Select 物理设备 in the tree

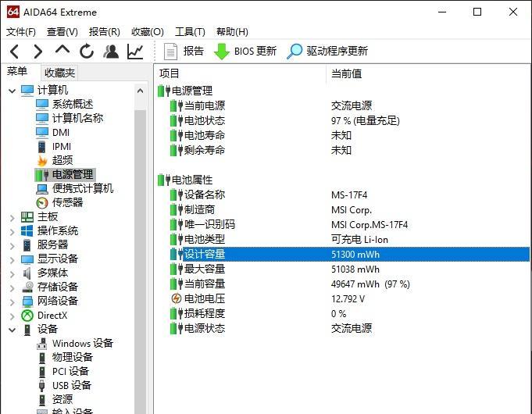click(73, 357)
